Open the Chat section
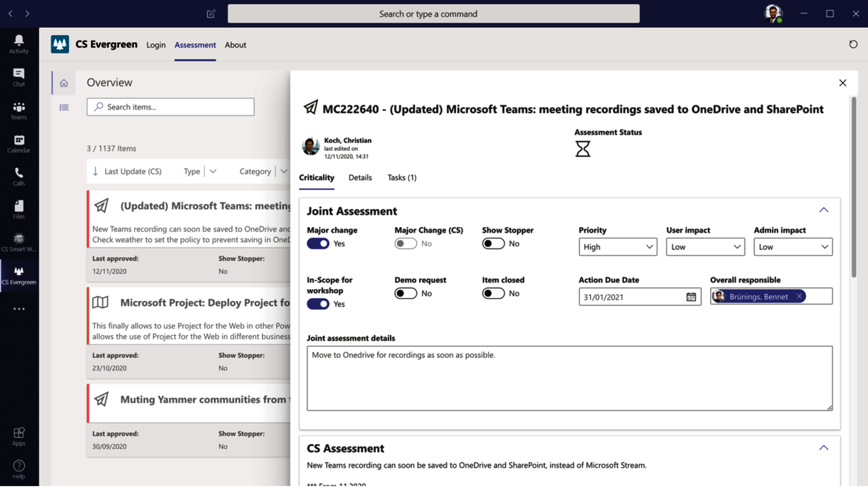This screenshot has width=868, height=489. [19, 78]
